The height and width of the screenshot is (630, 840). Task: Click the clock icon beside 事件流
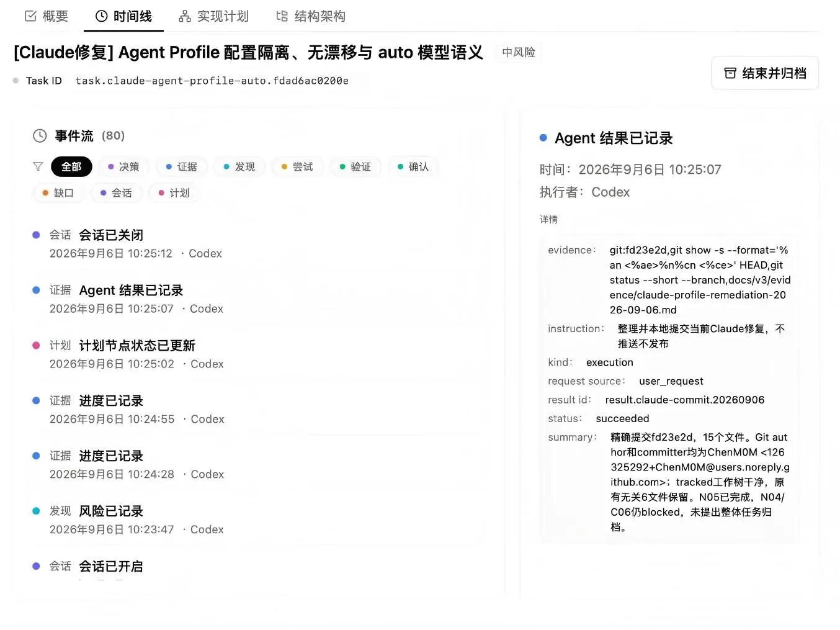click(40, 136)
